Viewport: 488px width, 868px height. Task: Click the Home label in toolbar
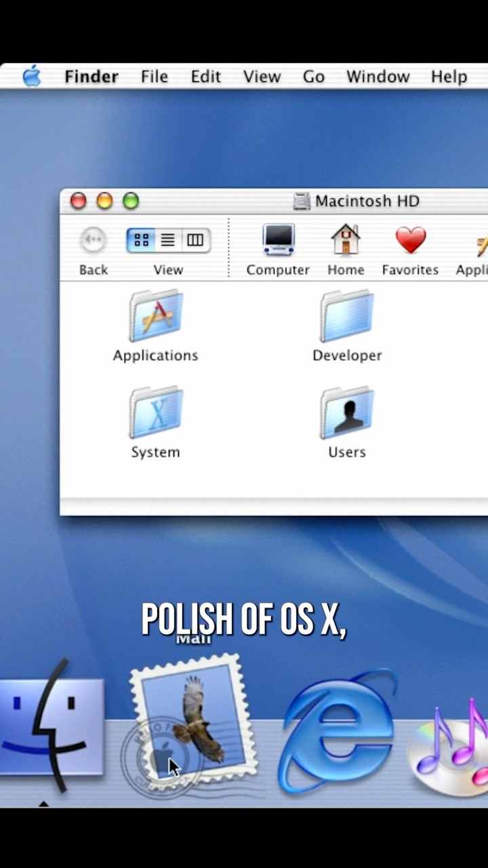346,270
